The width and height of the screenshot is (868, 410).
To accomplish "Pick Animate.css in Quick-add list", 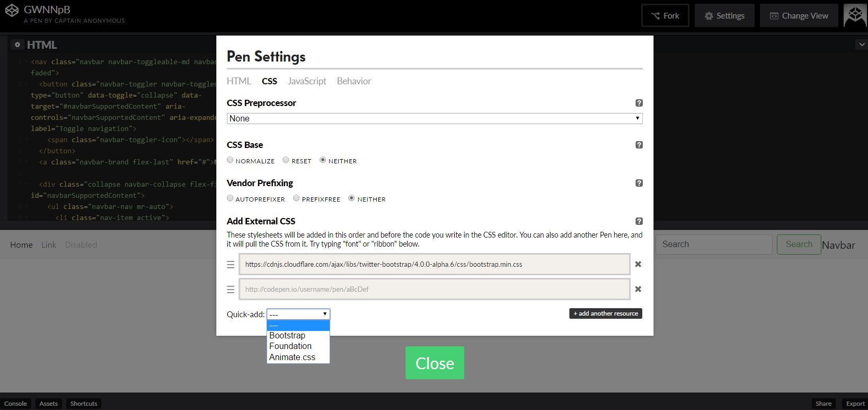I will [292, 357].
